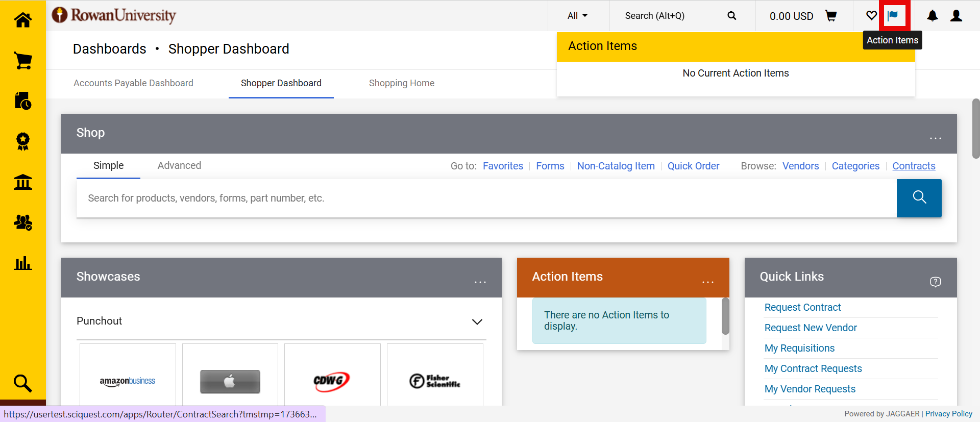Open the Shop widget ellipsis menu
Image resolution: width=980 pixels, height=422 pixels.
[x=935, y=138]
